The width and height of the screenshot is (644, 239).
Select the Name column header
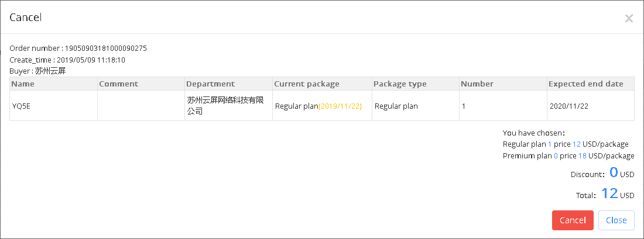click(x=53, y=84)
